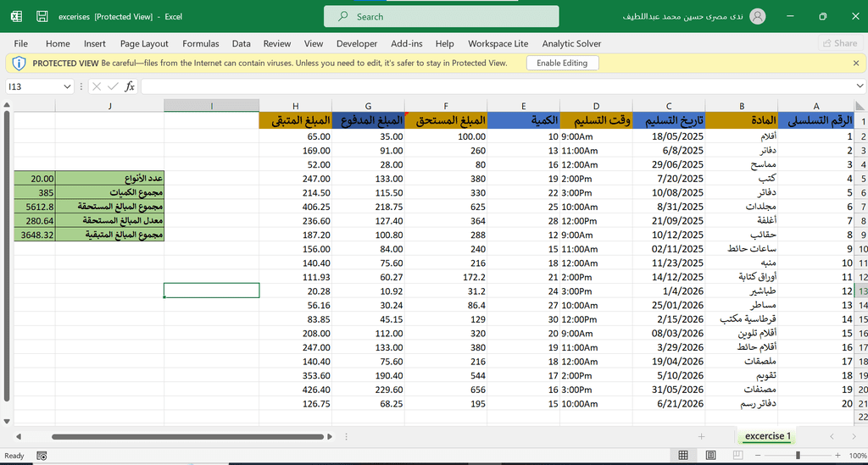
Task: Click the Share button
Action: [839, 43]
